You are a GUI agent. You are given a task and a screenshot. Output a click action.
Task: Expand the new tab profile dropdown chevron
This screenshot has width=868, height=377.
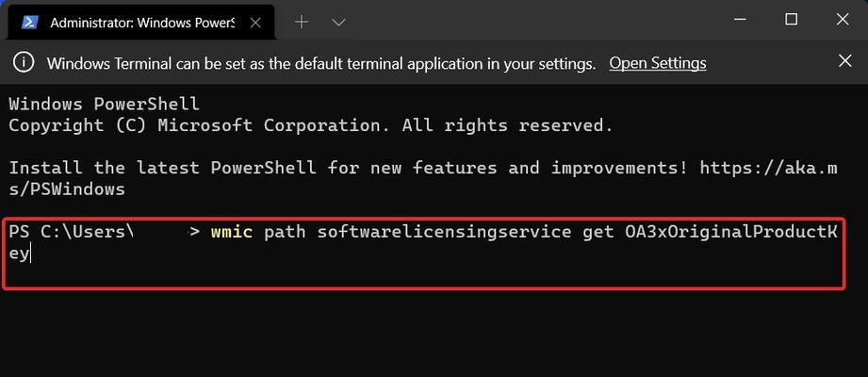tap(338, 22)
